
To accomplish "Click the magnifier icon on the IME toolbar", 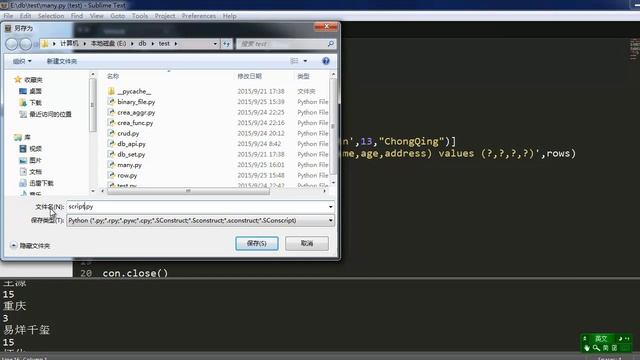I will click(596, 348).
